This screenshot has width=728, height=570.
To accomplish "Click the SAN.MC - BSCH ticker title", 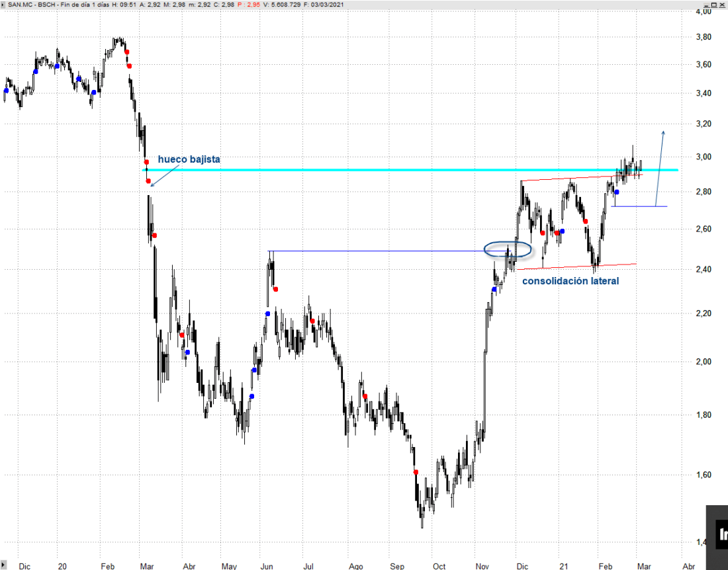I will (x=33, y=5).
